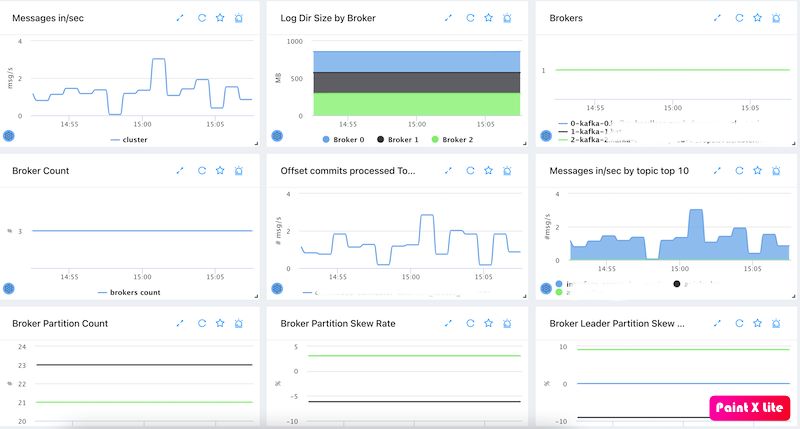Hide the Broker 2 legend series

(x=452, y=140)
